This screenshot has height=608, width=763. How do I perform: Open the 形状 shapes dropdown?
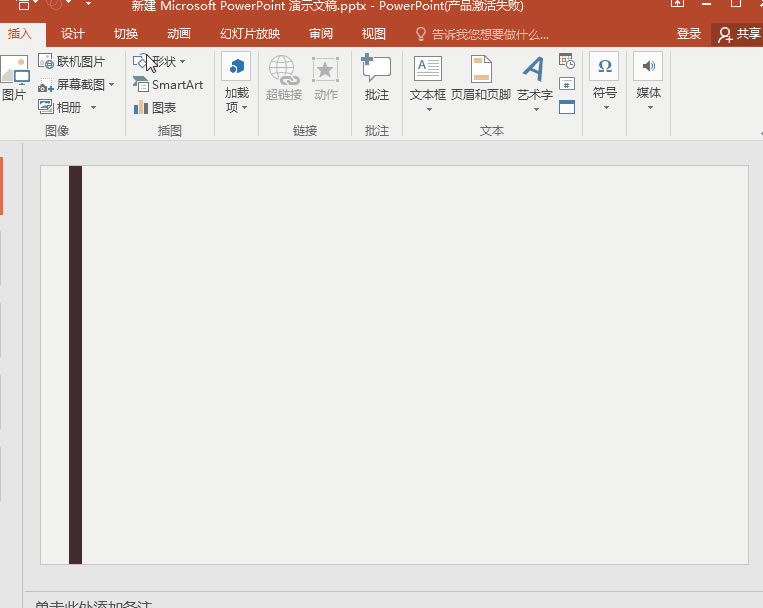[182, 62]
